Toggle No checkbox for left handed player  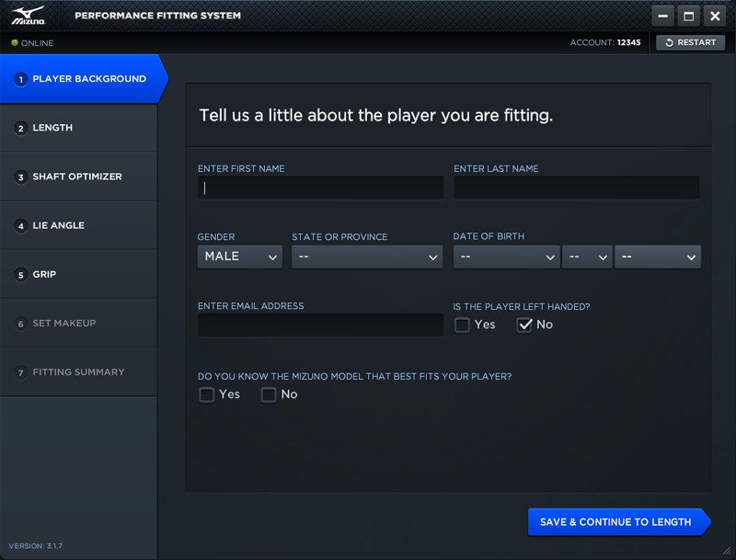click(x=524, y=325)
